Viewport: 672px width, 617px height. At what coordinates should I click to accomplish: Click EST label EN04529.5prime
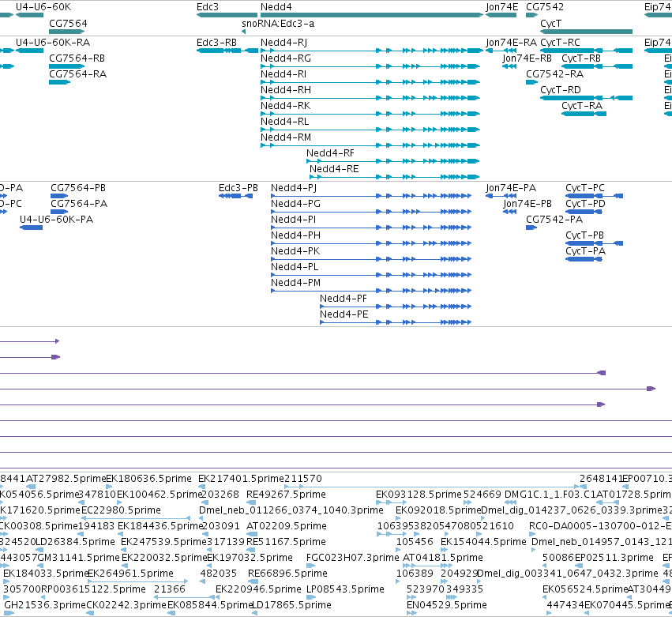click(x=447, y=605)
